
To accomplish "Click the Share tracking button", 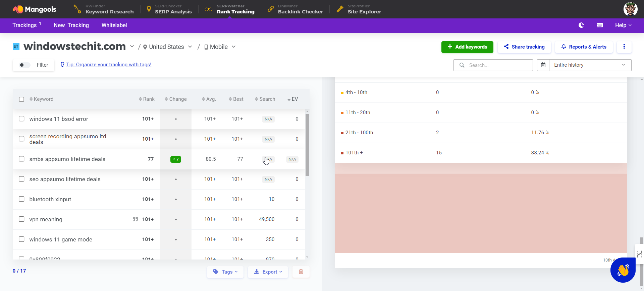I will [524, 47].
